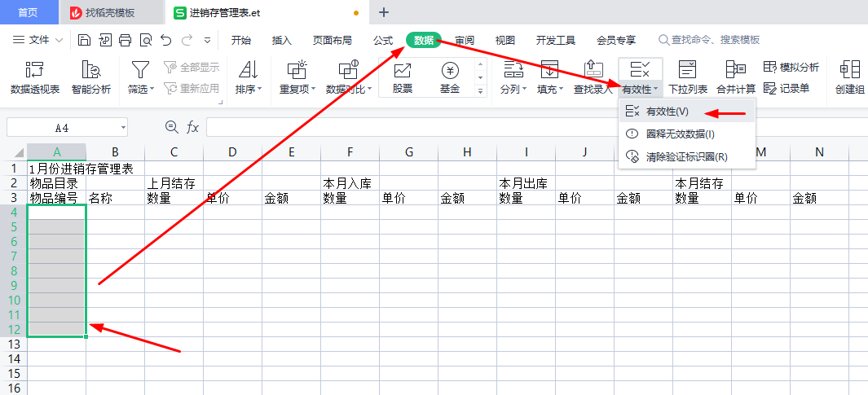The width and height of the screenshot is (868, 395).
Task: Click the Print icon in quick toolbar
Action: pyautogui.click(x=126, y=40)
